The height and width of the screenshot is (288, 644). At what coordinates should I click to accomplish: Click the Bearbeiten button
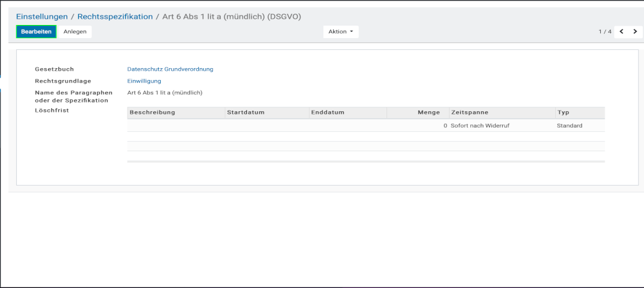pyautogui.click(x=36, y=32)
